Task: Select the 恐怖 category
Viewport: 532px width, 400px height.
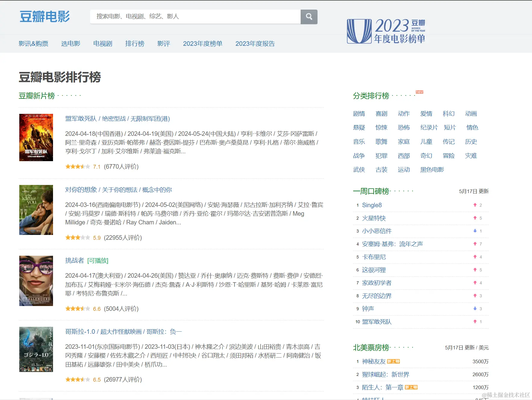Action: click(404, 128)
